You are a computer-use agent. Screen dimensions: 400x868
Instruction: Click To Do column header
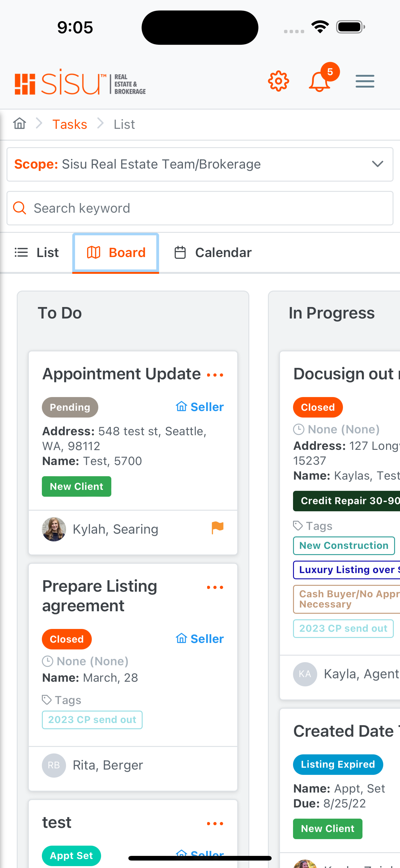pyautogui.click(x=60, y=313)
